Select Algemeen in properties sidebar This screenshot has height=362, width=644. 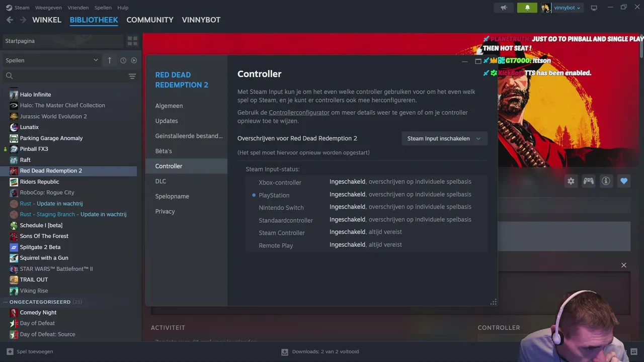click(x=186, y=106)
